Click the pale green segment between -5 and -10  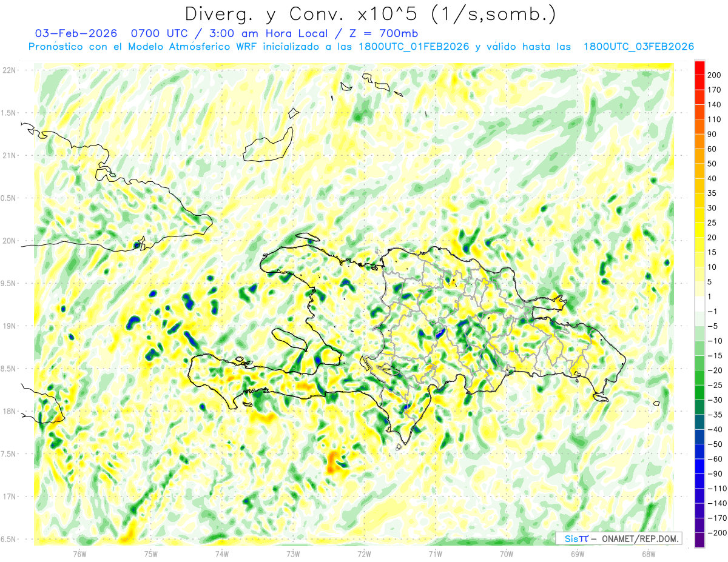(x=699, y=333)
